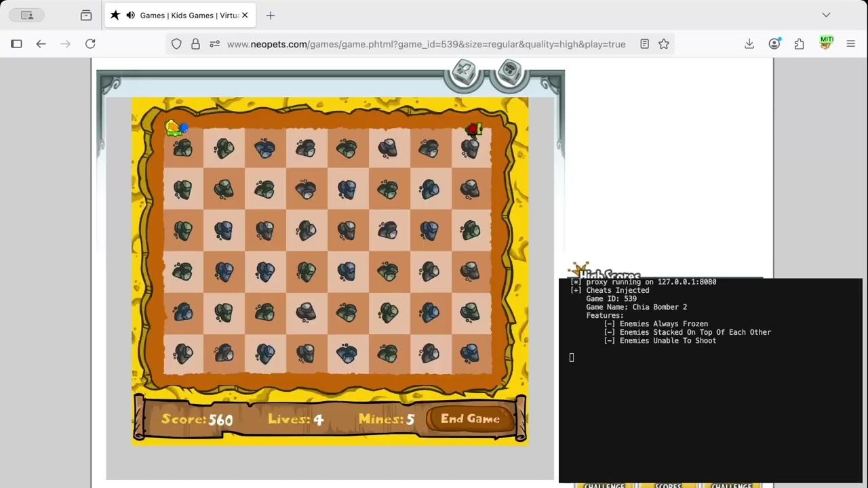Click the 'Game ID: 539' terminal line
The width and height of the screenshot is (868, 488).
click(611, 299)
